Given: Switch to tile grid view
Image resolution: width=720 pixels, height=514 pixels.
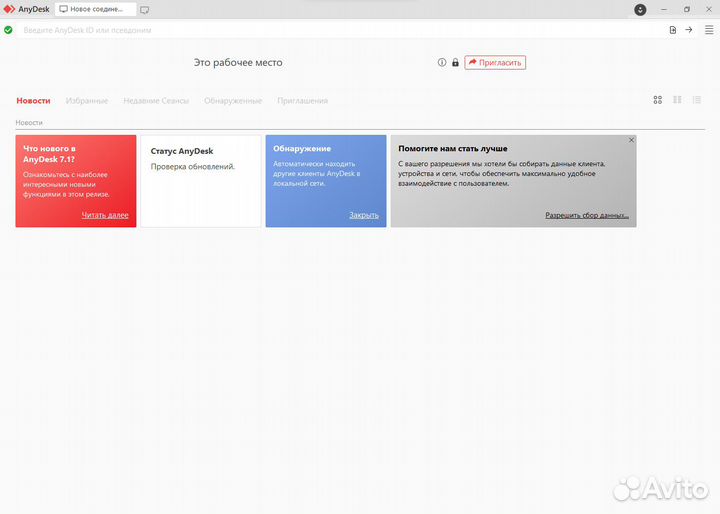Looking at the screenshot, I should pos(658,100).
